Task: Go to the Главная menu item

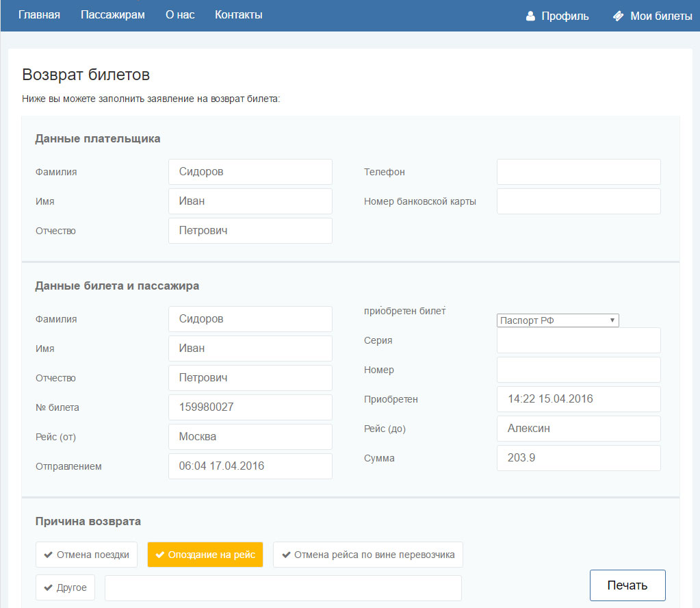Action: coord(39,15)
